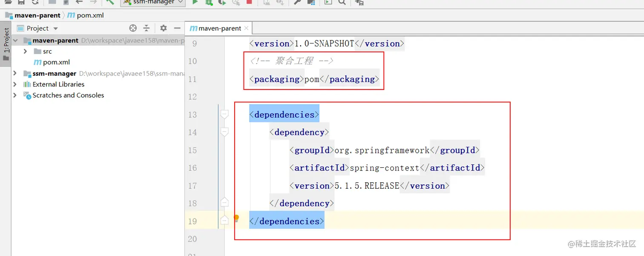Click the src folder icon
The image size is (644, 256).
[x=37, y=51]
